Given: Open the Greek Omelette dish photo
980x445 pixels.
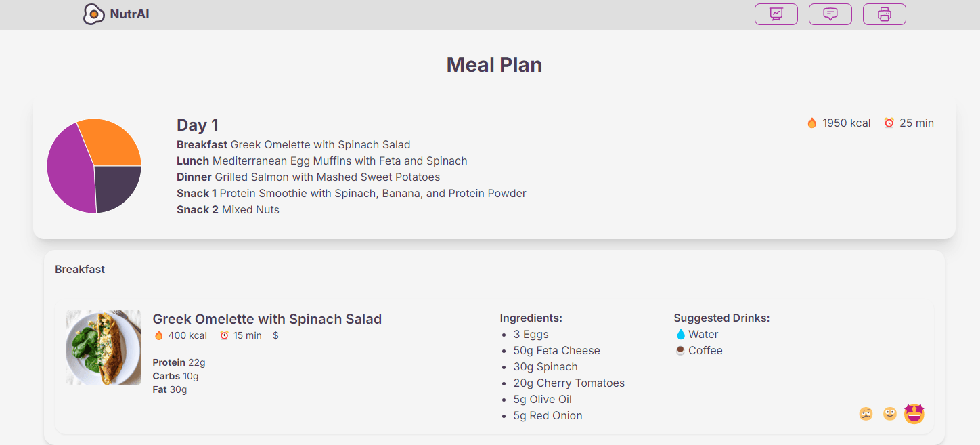Looking at the screenshot, I should pos(104,347).
